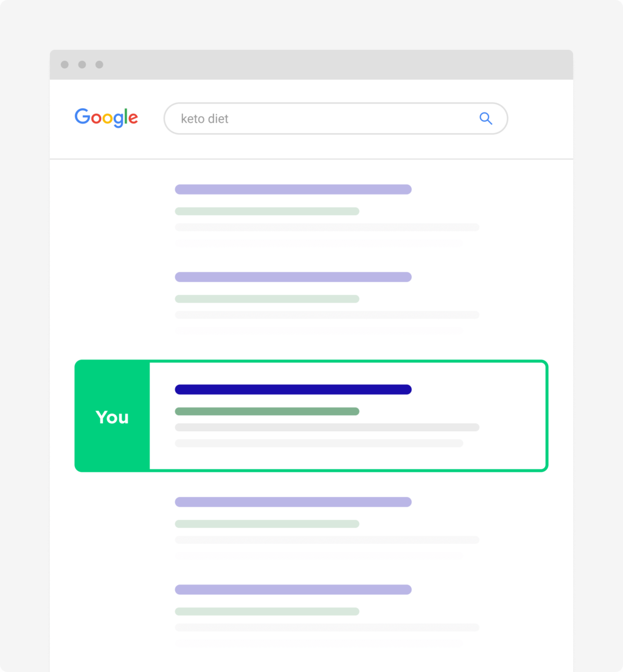The image size is (623, 672).
Task: Open the highlighted dark blue result title
Action: 293,389
